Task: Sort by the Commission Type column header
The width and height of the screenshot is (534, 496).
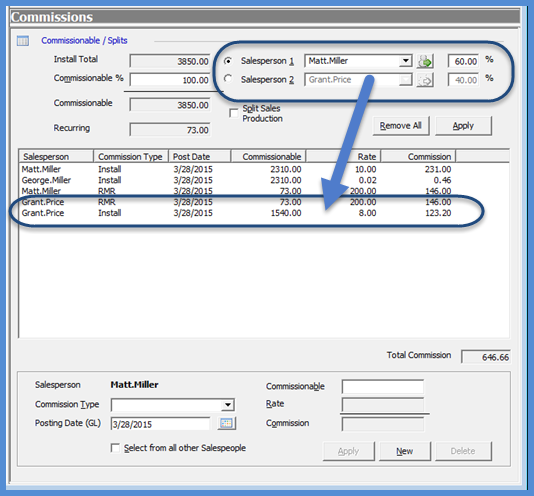Action: [131, 156]
